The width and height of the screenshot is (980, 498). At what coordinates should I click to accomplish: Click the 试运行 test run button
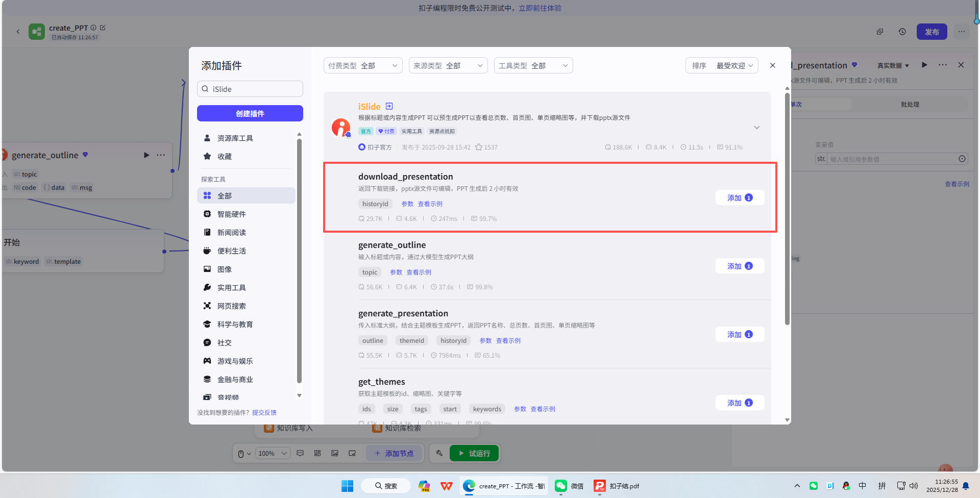pos(474,453)
